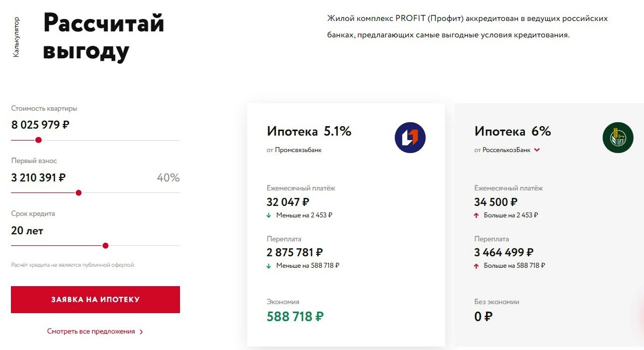Image resolution: width=644 pixels, height=350 pixels.
Task: Click red up arrow beside monthly payment difference
Action: click(x=477, y=215)
